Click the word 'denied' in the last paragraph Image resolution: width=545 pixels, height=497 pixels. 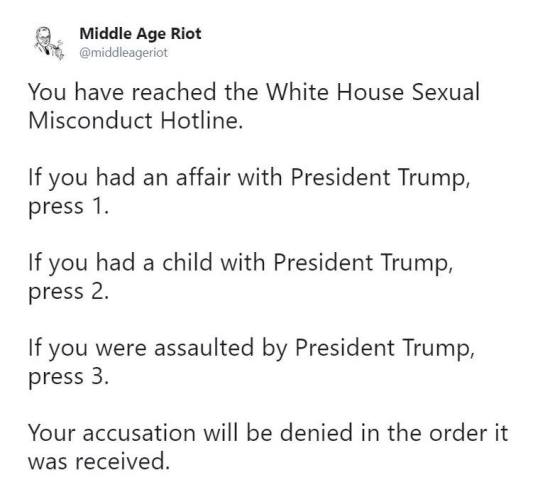pyautogui.click(x=316, y=433)
